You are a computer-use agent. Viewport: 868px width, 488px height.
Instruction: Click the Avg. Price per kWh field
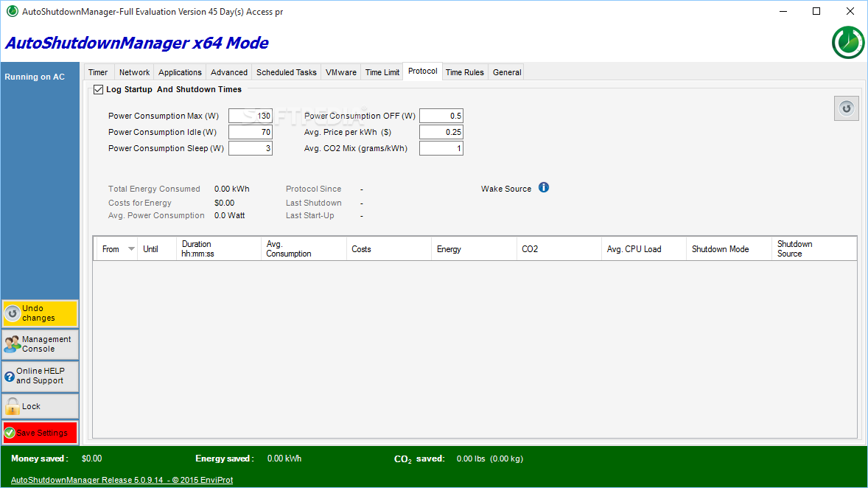click(x=441, y=132)
